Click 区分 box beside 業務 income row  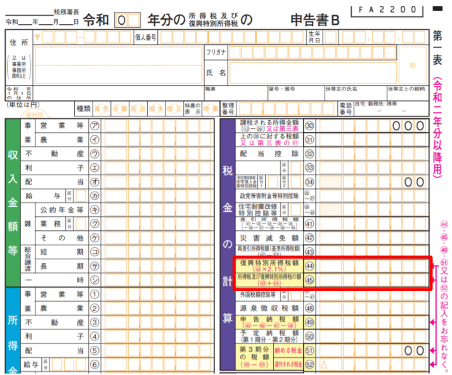tap(81, 224)
